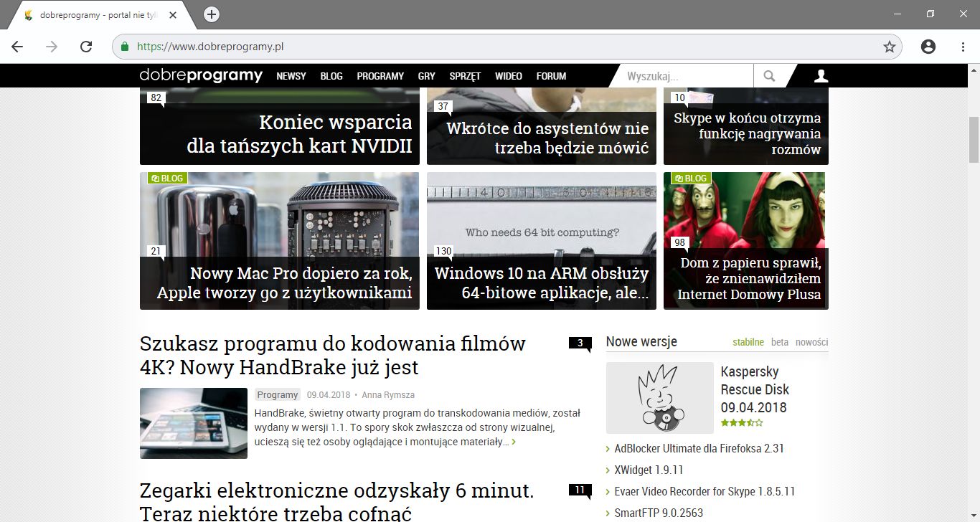Open the NEWSY menu item
The height and width of the screenshot is (522, 980).
coord(291,76)
